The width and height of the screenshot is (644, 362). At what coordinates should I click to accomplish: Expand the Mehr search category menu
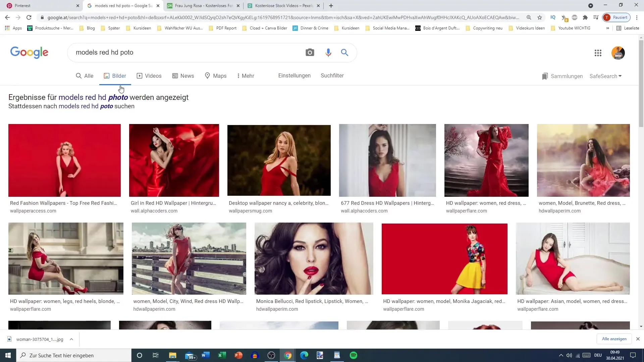245,75
